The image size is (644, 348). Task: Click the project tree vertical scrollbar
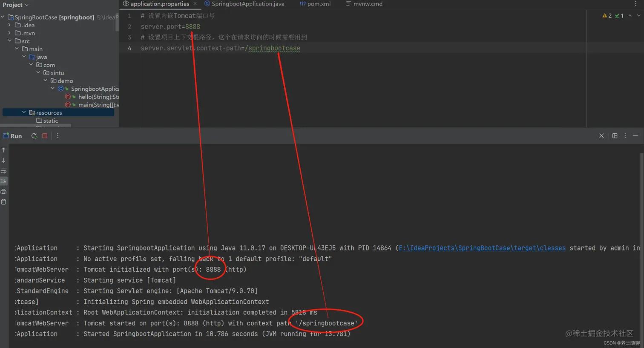pyautogui.click(x=117, y=22)
